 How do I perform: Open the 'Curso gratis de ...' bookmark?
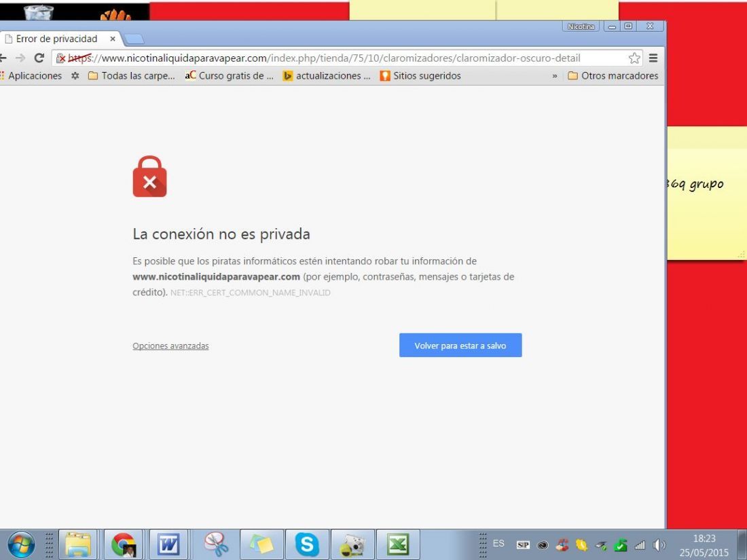[x=229, y=76]
